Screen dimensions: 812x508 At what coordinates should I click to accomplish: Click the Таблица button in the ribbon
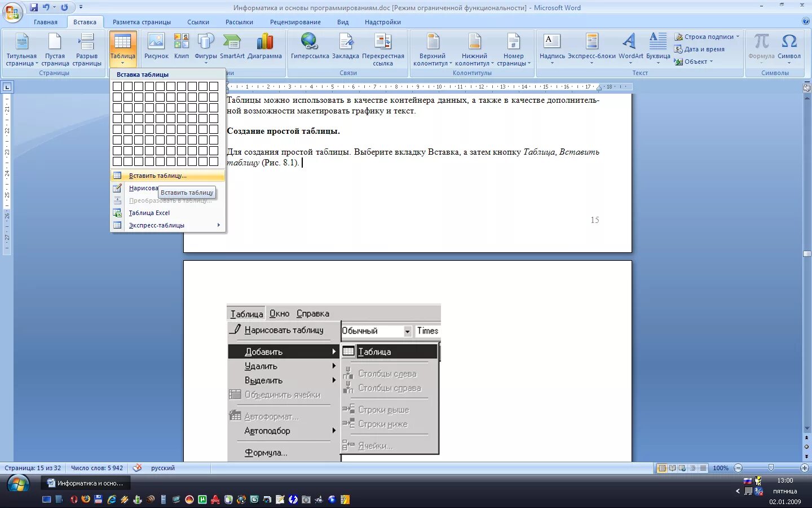(122, 50)
